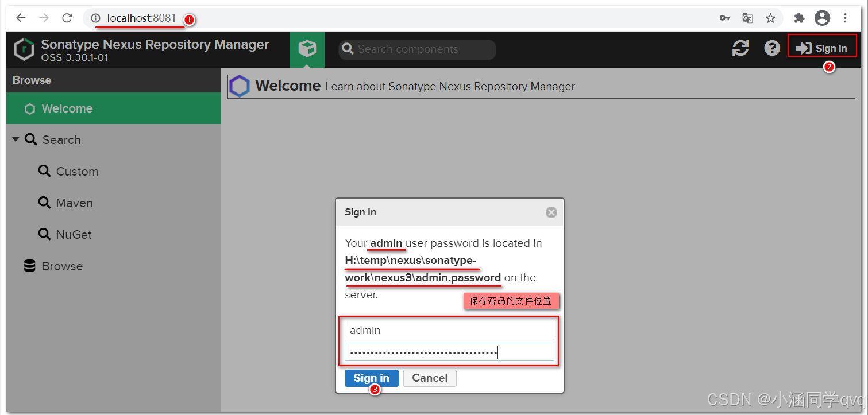The image size is (868, 415).
Task: Open the Browse cube icon in the header
Action: 307,49
